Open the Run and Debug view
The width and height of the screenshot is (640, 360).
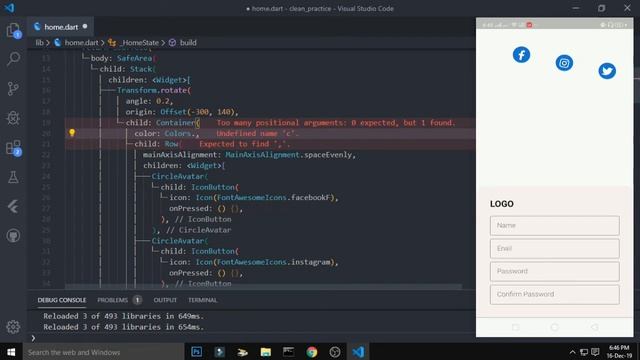(13, 118)
